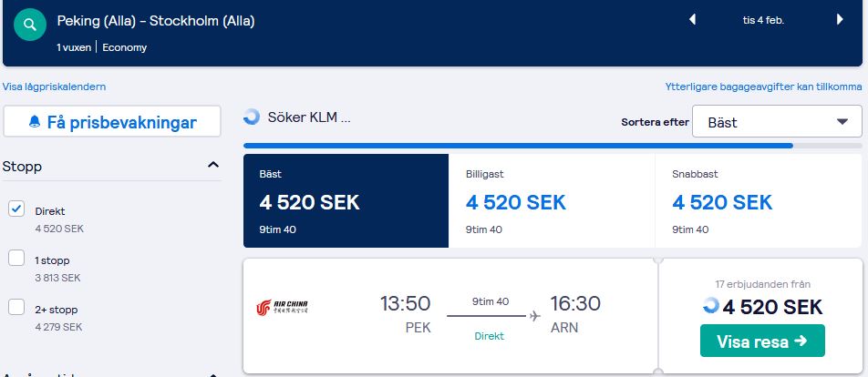
Task: Collapse the Stopp filter section
Action: [x=213, y=166]
